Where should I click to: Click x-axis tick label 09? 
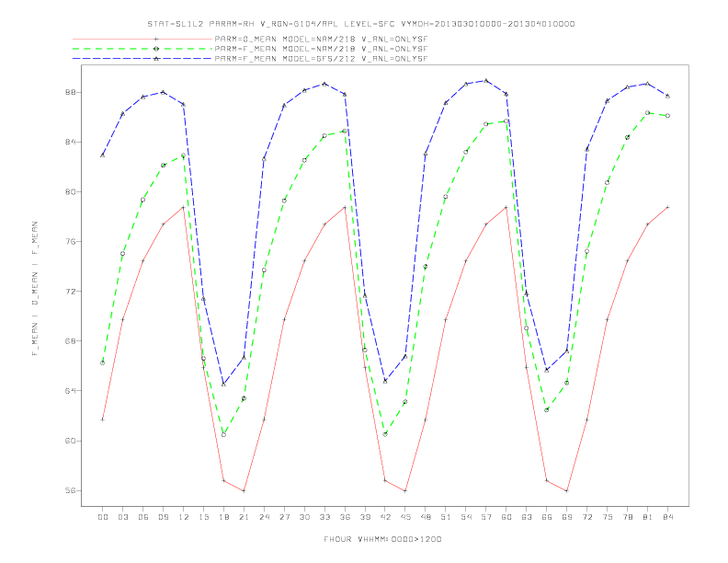(163, 517)
